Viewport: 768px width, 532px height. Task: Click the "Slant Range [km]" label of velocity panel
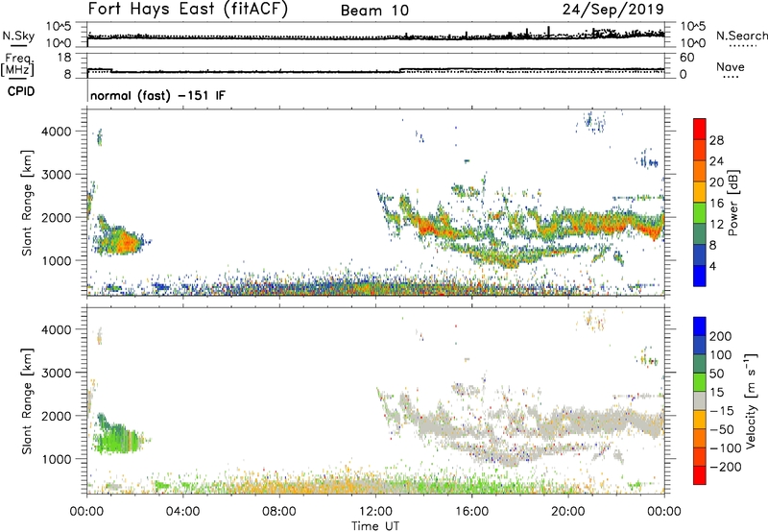pos(27,401)
